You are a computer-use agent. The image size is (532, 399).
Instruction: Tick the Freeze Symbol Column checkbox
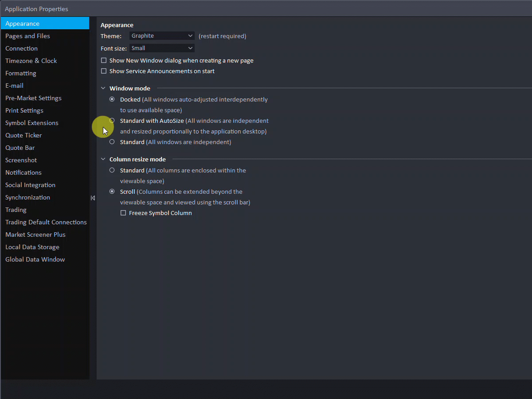123,213
